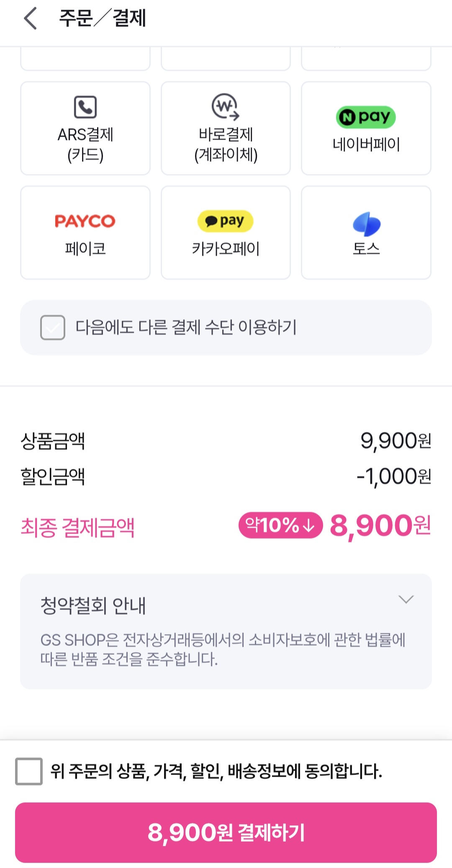452x868 pixels.
Task: Choose 바로결제 account transfer icon
Action: pos(226,106)
